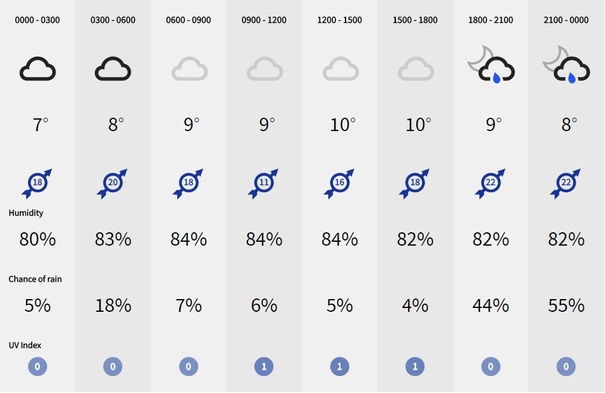The width and height of the screenshot is (605, 393).
Task: Click the night rain icon for 2100 - 0000
Action: pyautogui.click(x=566, y=64)
